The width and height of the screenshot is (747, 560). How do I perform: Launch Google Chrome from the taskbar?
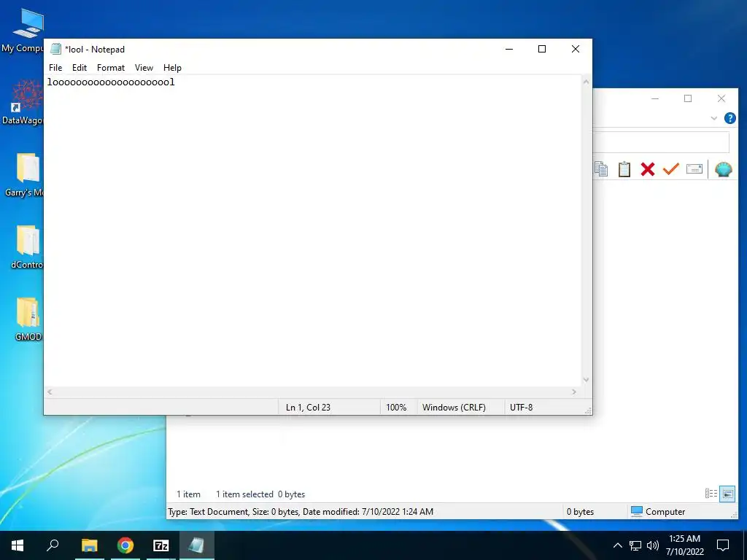tap(125, 545)
